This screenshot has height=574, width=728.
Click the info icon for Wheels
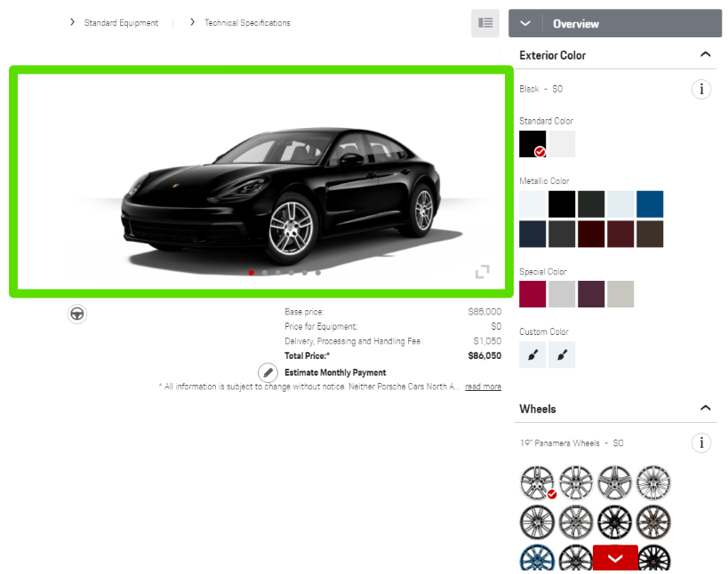(701, 442)
